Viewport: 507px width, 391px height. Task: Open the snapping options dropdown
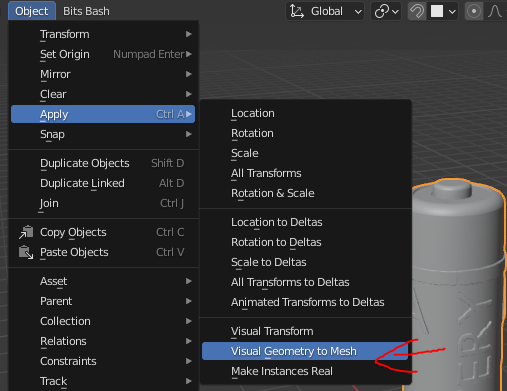[443, 11]
